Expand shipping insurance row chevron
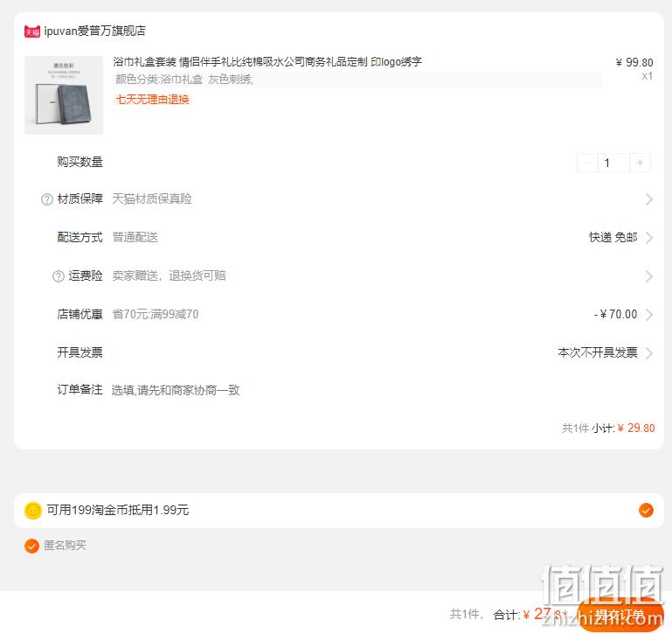The image size is (672, 634). click(649, 276)
